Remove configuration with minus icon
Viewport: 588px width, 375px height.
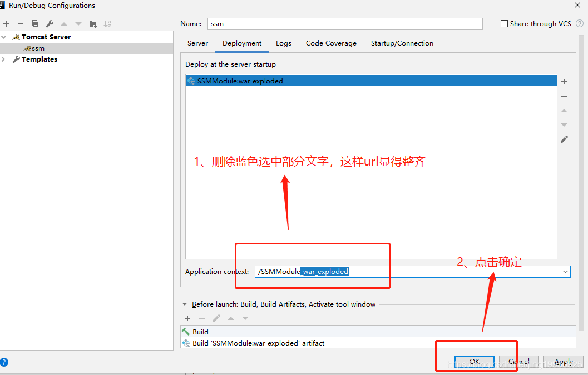pos(21,24)
